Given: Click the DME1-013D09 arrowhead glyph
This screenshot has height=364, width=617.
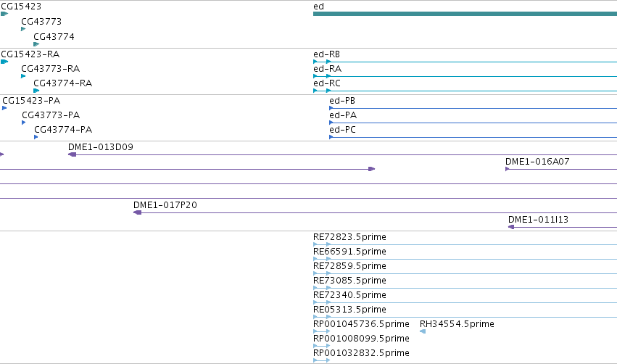Looking at the screenshot, I should pos(72,154).
